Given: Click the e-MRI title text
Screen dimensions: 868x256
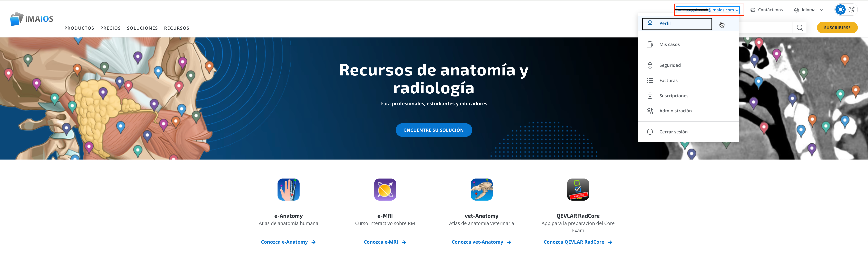Looking at the screenshot, I should (385, 216).
